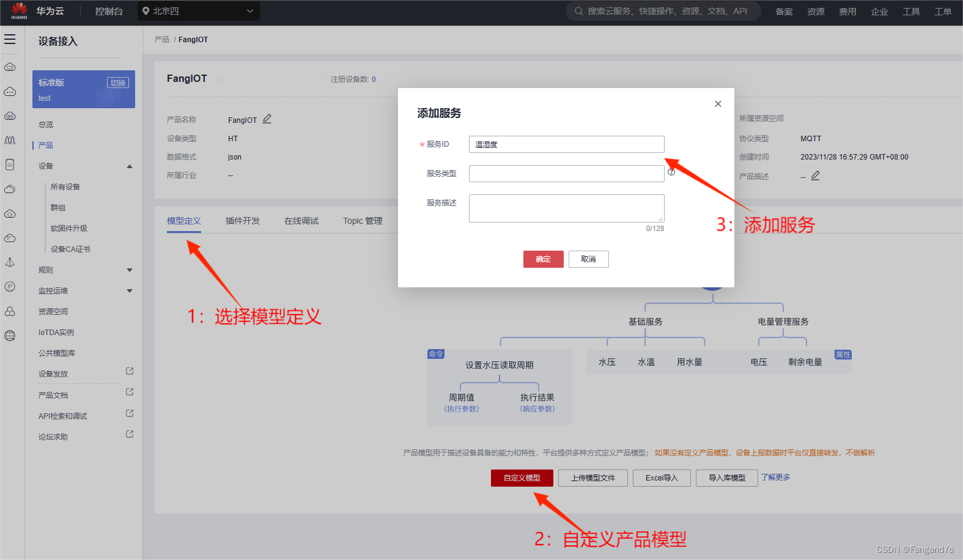
Task: Select the 模型定义 tab
Action: [x=184, y=221]
